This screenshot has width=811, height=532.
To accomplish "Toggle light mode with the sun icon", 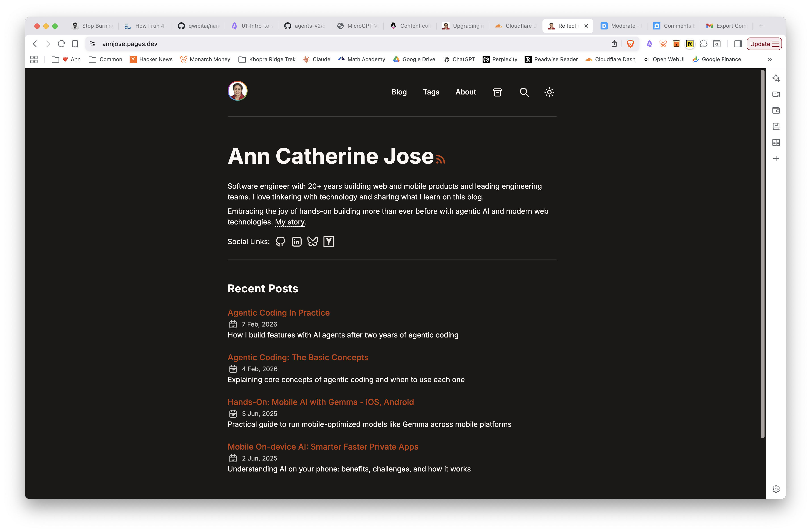I will (549, 92).
